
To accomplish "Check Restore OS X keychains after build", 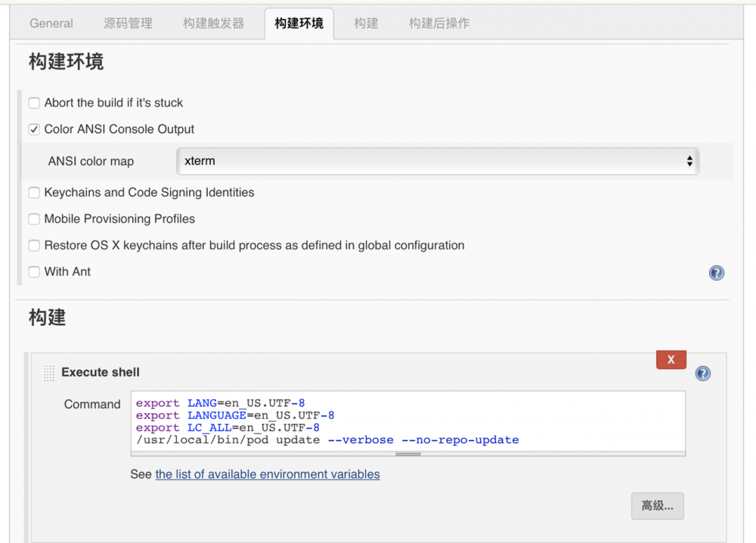I will (x=33, y=245).
